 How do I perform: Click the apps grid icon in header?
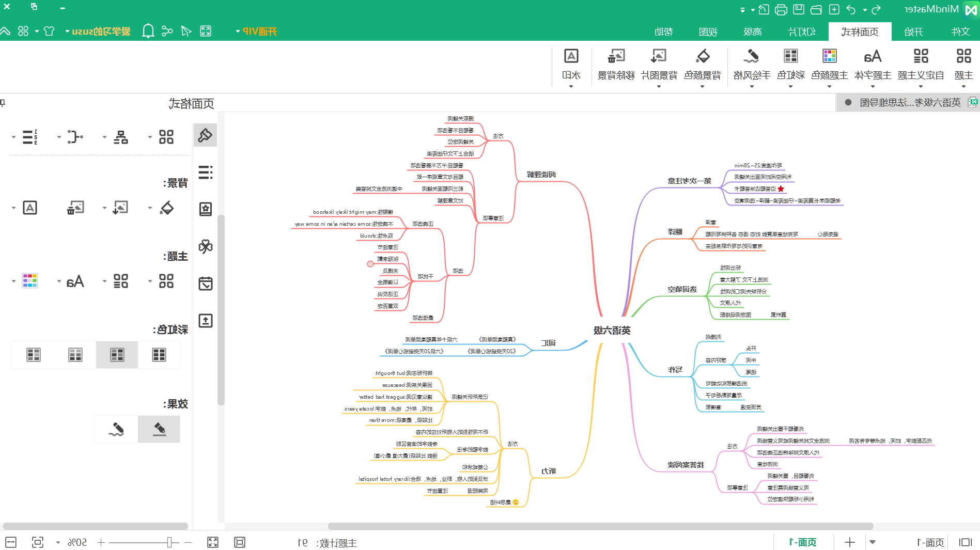[x=23, y=31]
